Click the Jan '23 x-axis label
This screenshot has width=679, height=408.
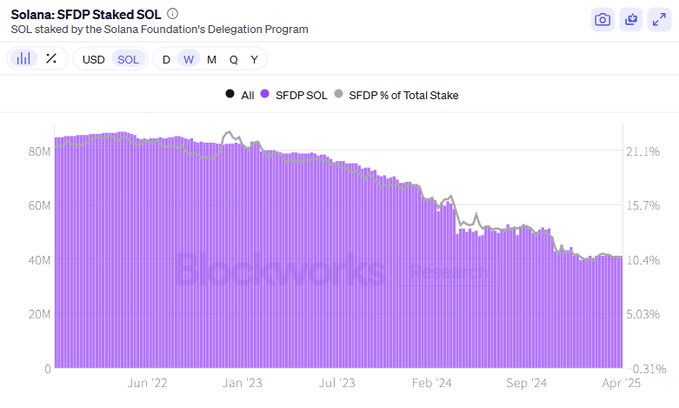point(242,383)
